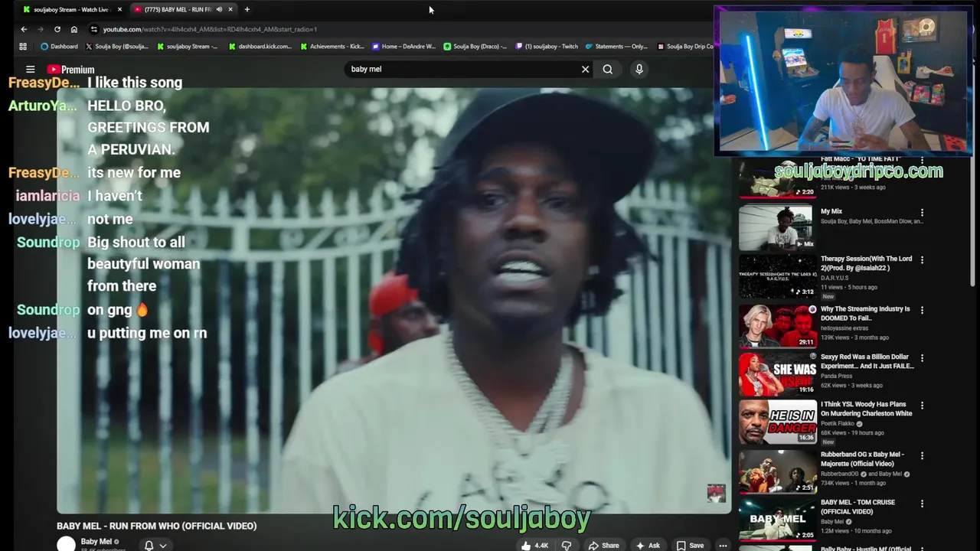Close the souljaboy Stream tab
This screenshot has width=980, height=551.
point(119,9)
